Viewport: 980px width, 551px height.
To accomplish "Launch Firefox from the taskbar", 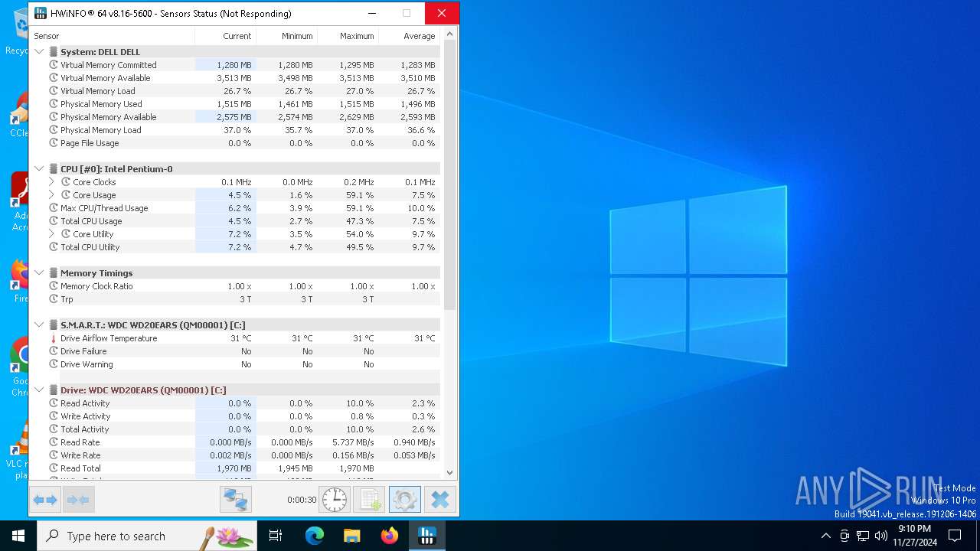I will pyautogui.click(x=390, y=536).
